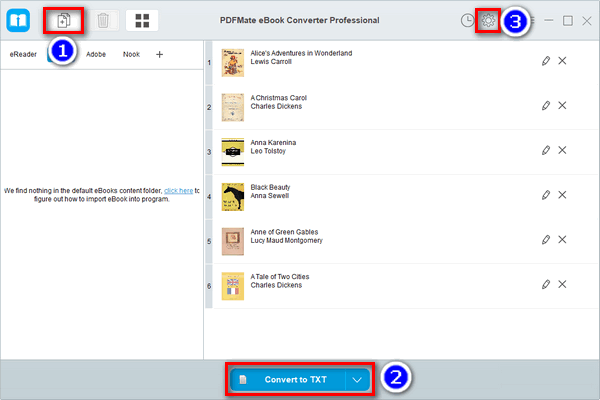Open the Nook tab
Screen dimensions: 600x400
(x=131, y=54)
